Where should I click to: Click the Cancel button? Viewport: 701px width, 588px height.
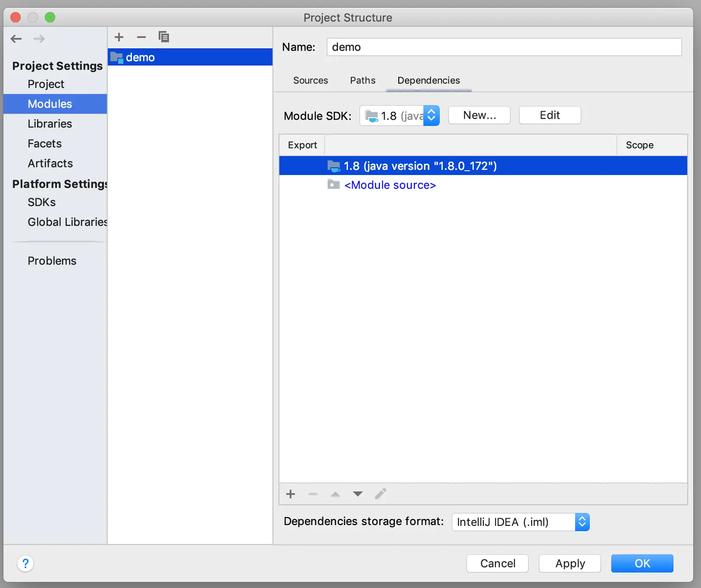coord(498,563)
